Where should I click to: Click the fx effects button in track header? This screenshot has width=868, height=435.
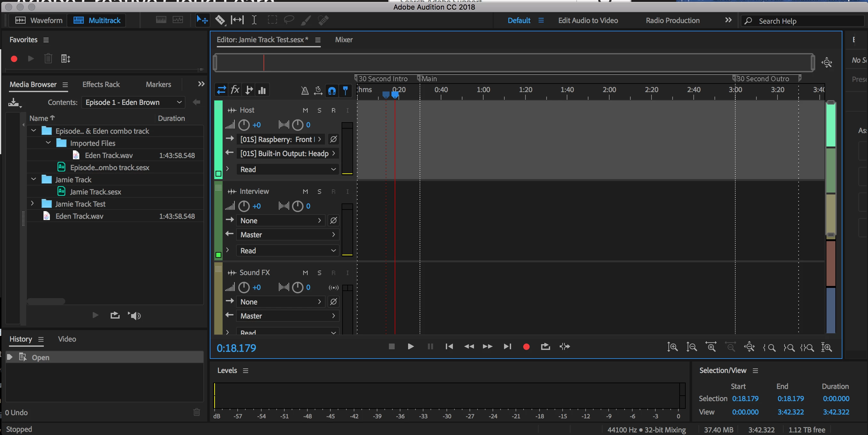coord(235,90)
